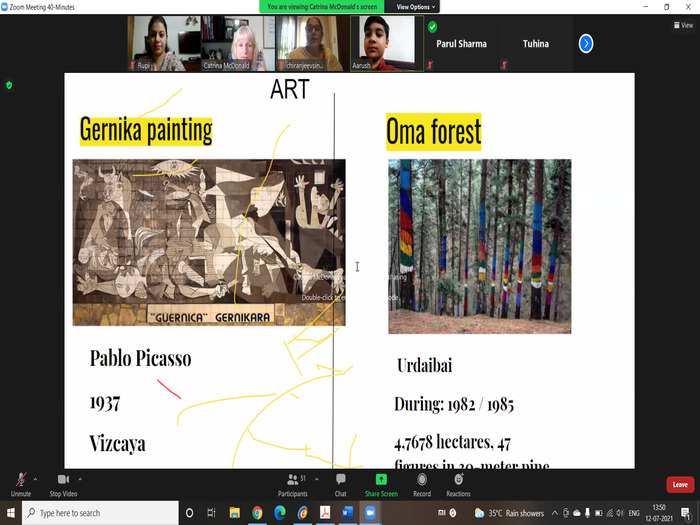Unmute the microphone

(21, 484)
